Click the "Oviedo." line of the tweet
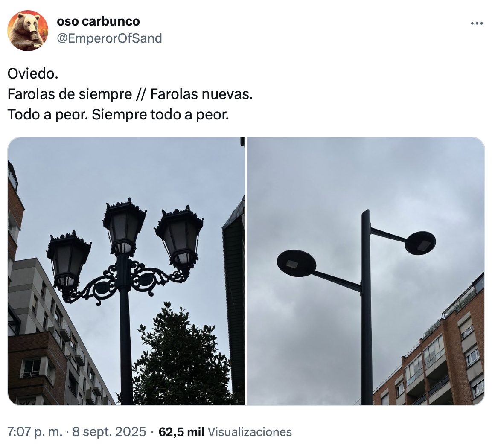The width and height of the screenshot is (495, 448). [x=33, y=74]
